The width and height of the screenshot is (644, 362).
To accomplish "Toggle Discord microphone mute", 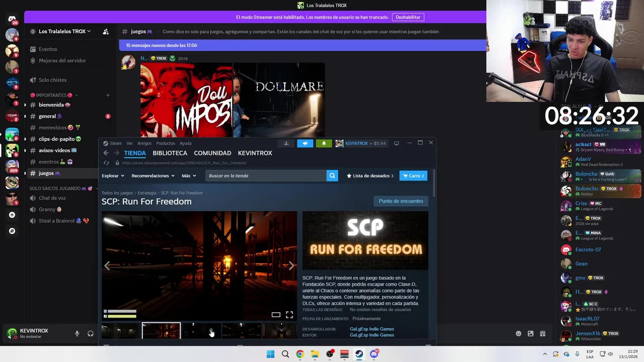I will [77, 333].
